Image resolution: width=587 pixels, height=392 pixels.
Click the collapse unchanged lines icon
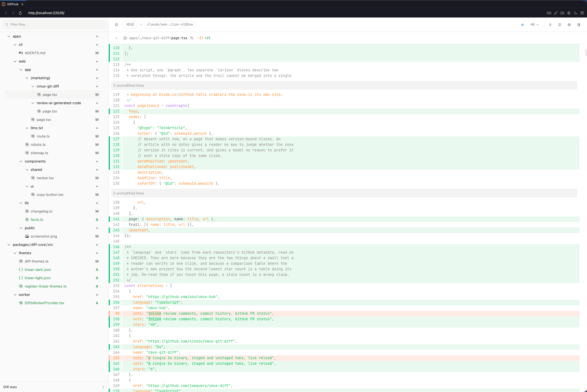(550, 25)
